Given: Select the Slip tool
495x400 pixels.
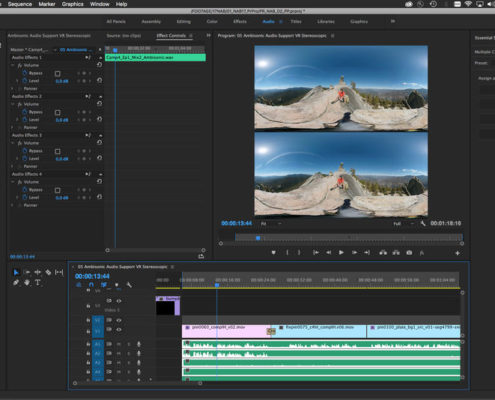Looking at the screenshot, I should click(59, 272).
